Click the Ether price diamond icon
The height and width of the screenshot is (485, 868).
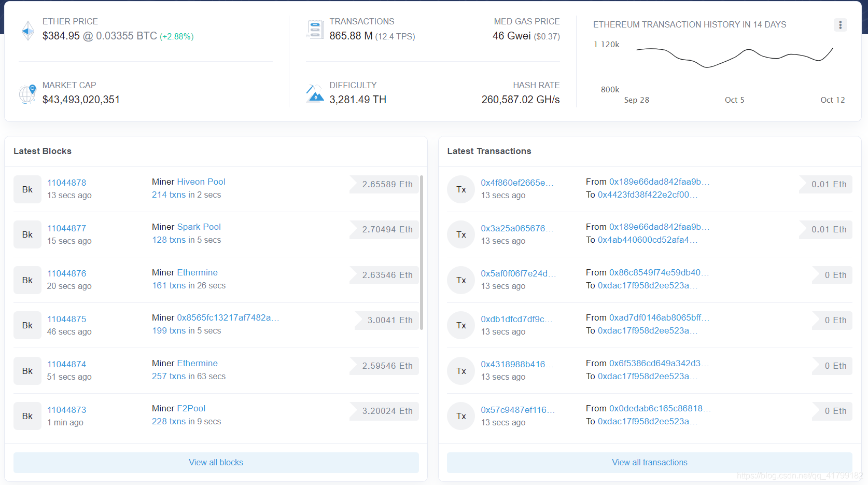click(x=28, y=30)
